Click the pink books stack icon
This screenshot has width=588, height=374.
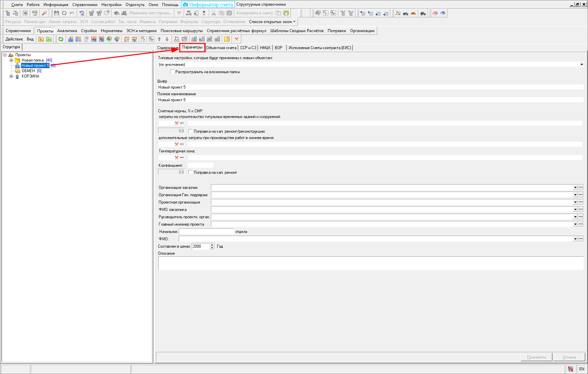coord(435,13)
